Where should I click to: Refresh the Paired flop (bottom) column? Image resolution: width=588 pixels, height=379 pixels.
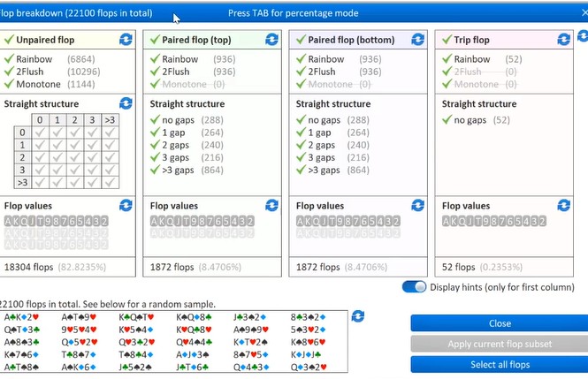pyautogui.click(x=417, y=40)
